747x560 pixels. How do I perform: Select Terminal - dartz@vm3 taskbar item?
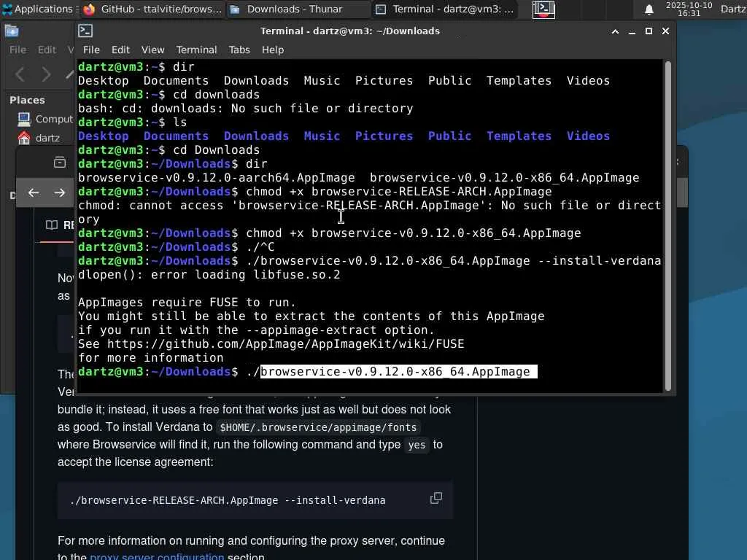coord(445,9)
